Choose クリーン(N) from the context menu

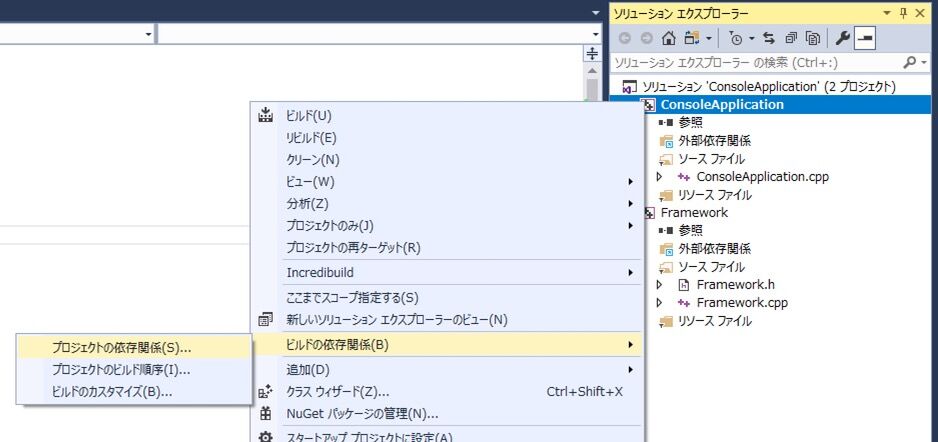446,160
